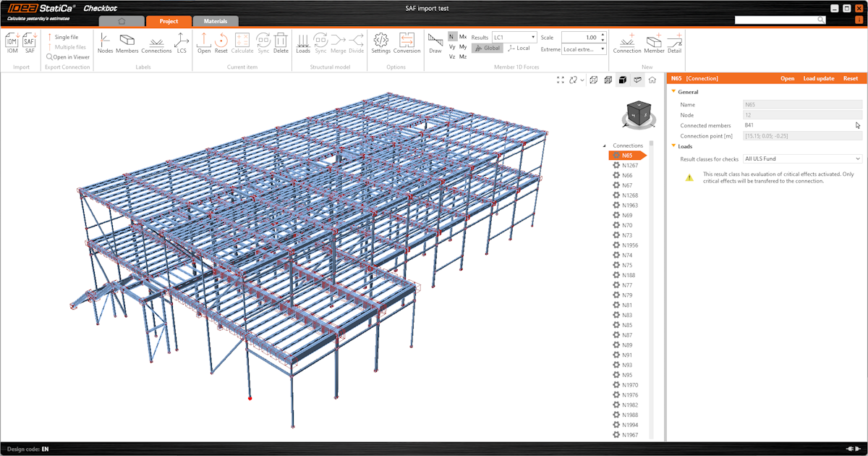Click the zoom-to-fit icon above the 3D view

[561, 80]
